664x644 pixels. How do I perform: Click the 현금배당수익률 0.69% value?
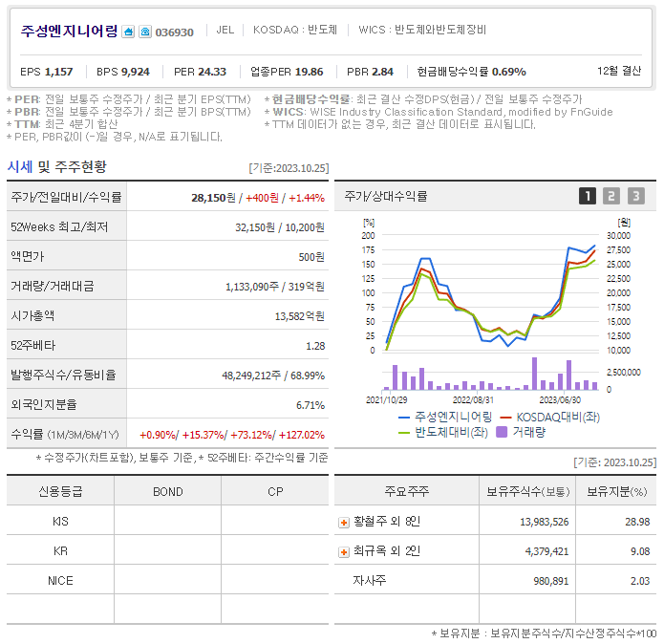click(x=508, y=72)
